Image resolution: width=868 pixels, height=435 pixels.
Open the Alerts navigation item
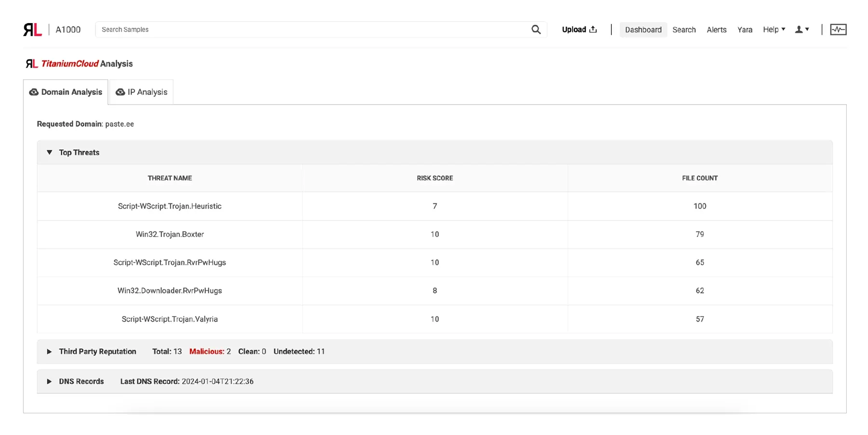pos(717,29)
